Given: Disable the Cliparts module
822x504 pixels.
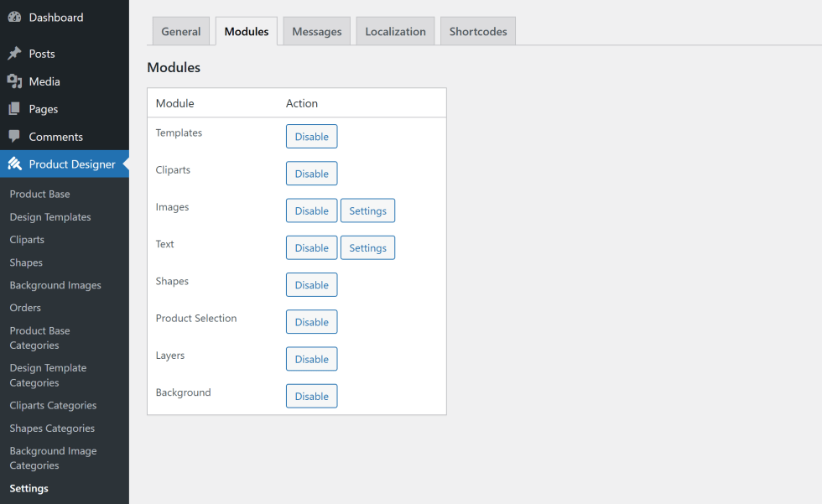Looking at the screenshot, I should (x=311, y=174).
